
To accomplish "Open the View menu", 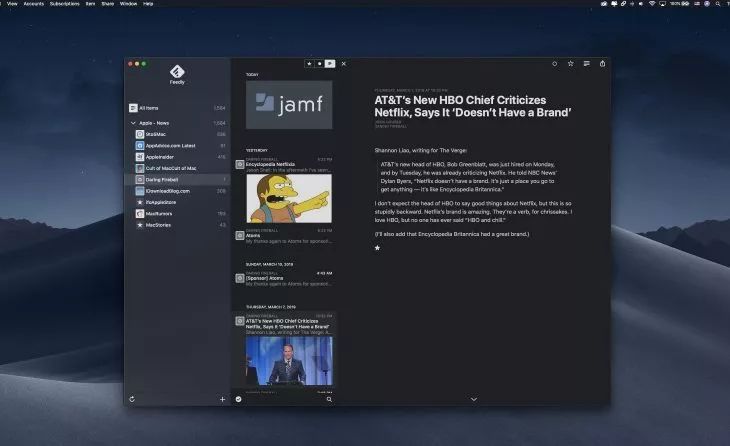I will (13, 3).
